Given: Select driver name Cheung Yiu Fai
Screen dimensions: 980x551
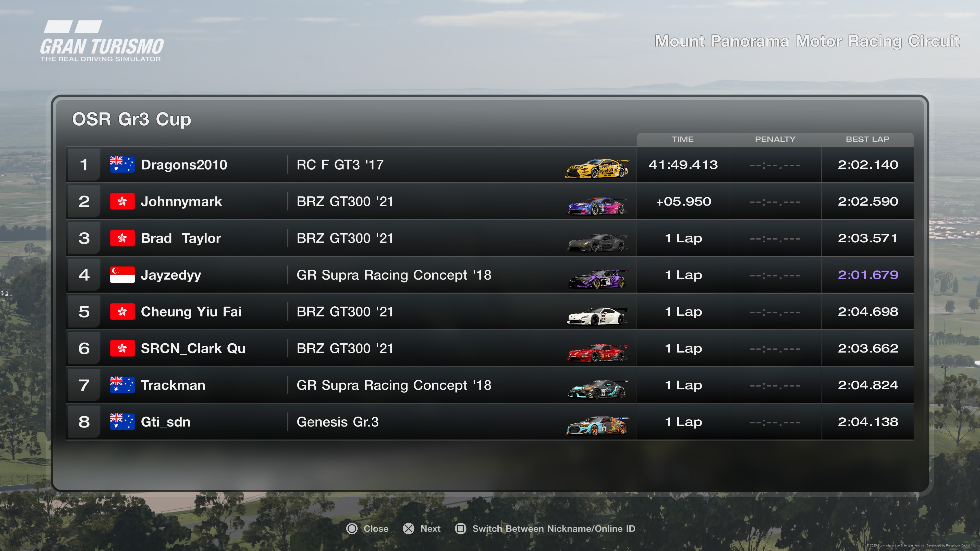Looking at the screenshot, I should tap(191, 312).
